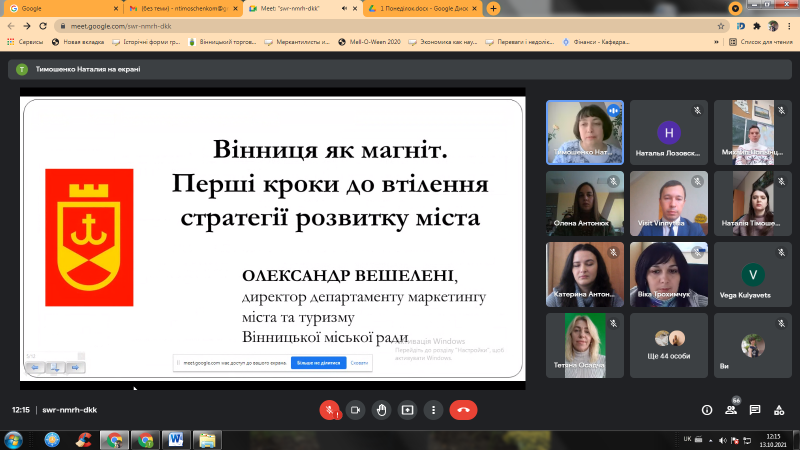Go to next slide arrow

pos(75,367)
